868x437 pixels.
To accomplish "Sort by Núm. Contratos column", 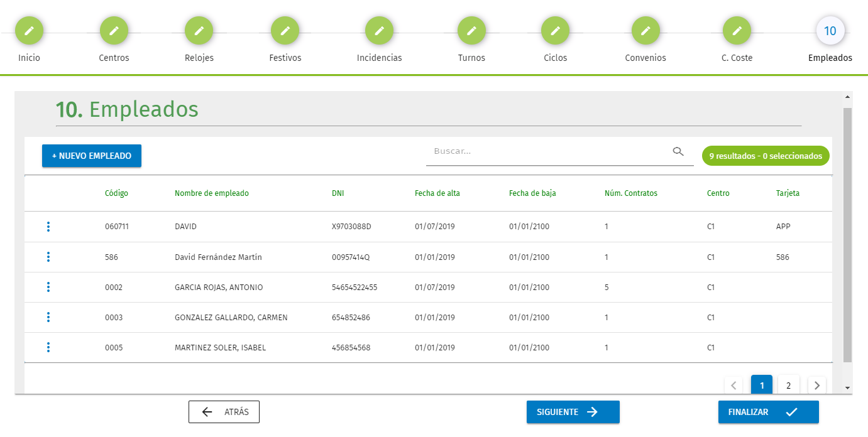I will tap(631, 193).
